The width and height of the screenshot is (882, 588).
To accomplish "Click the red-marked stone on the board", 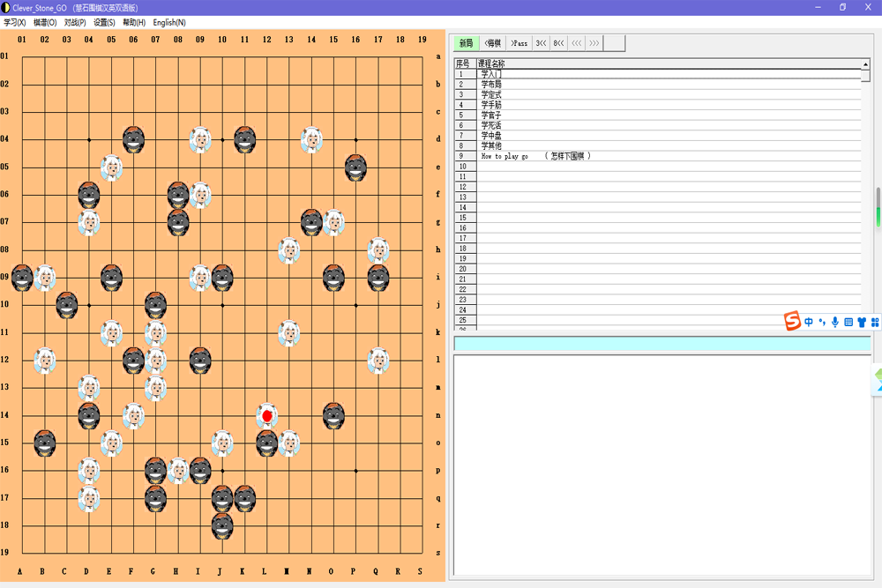I will (266, 414).
